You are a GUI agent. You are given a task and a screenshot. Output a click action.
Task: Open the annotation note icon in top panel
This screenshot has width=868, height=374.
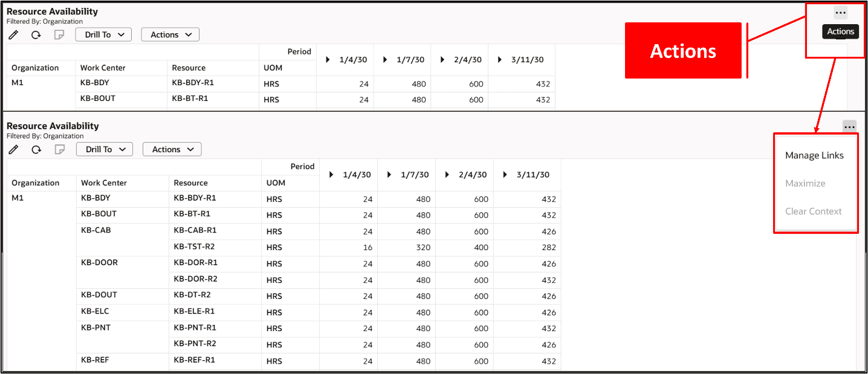tap(59, 34)
